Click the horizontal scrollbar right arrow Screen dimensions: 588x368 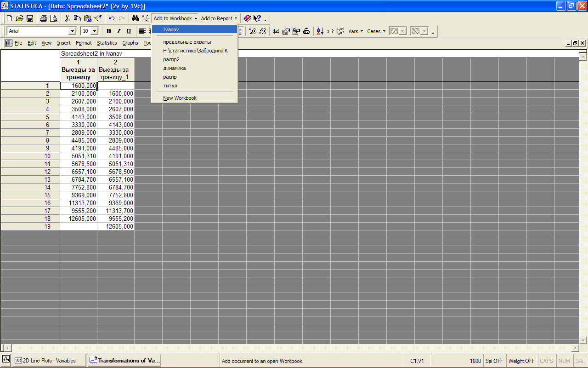(x=575, y=348)
